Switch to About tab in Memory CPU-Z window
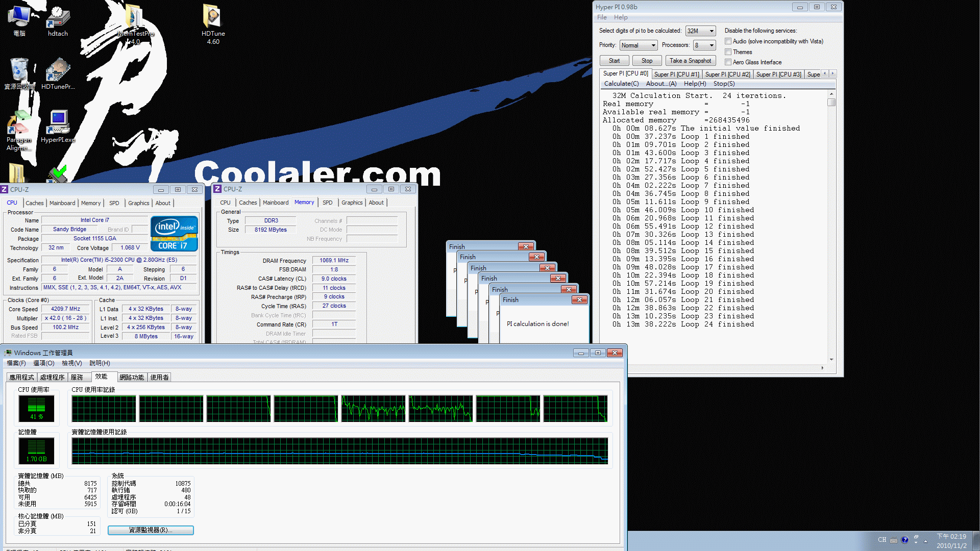The image size is (980, 551). click(376, 203)
